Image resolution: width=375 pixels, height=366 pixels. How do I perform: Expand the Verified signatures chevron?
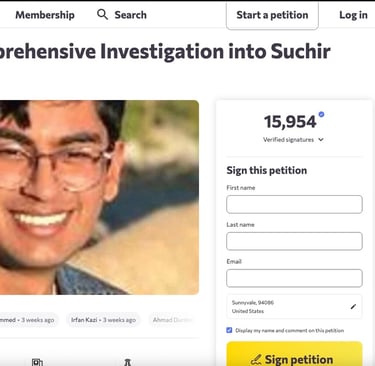coord(321,140)
